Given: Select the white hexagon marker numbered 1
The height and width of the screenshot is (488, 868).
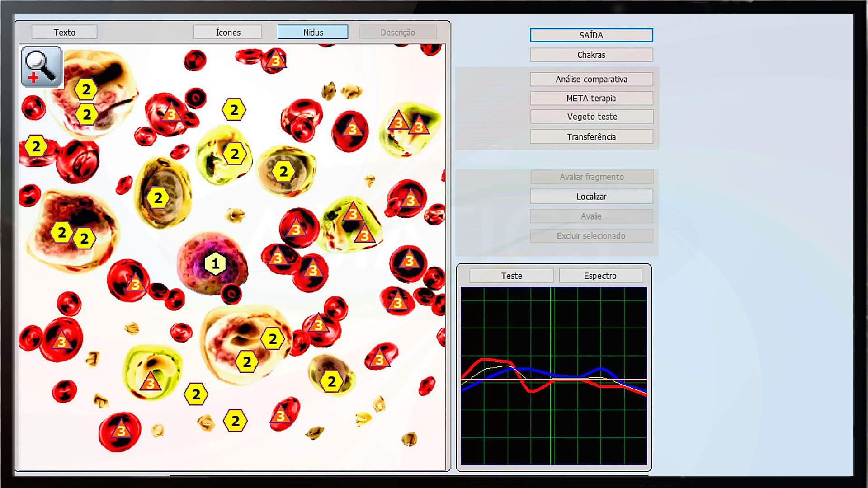Looking at the screenshot, I should (x=215, y=264).
